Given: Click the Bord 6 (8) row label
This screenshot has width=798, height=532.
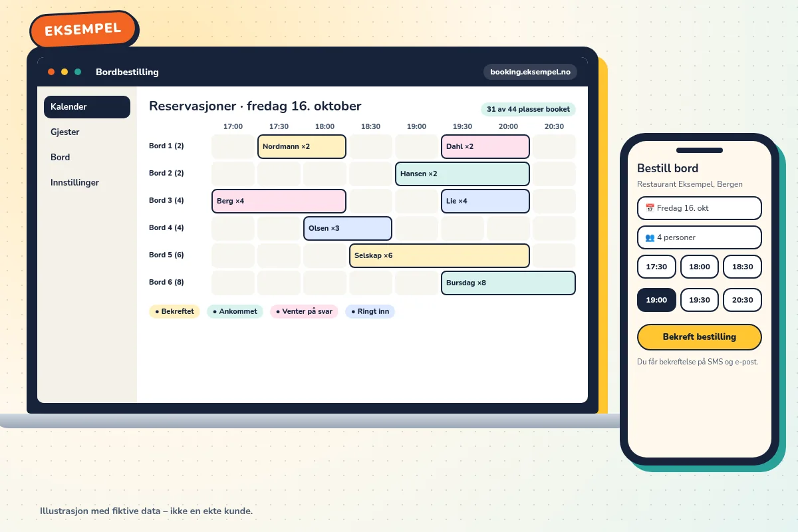Looking at the screenshot, I should point(166,283).
